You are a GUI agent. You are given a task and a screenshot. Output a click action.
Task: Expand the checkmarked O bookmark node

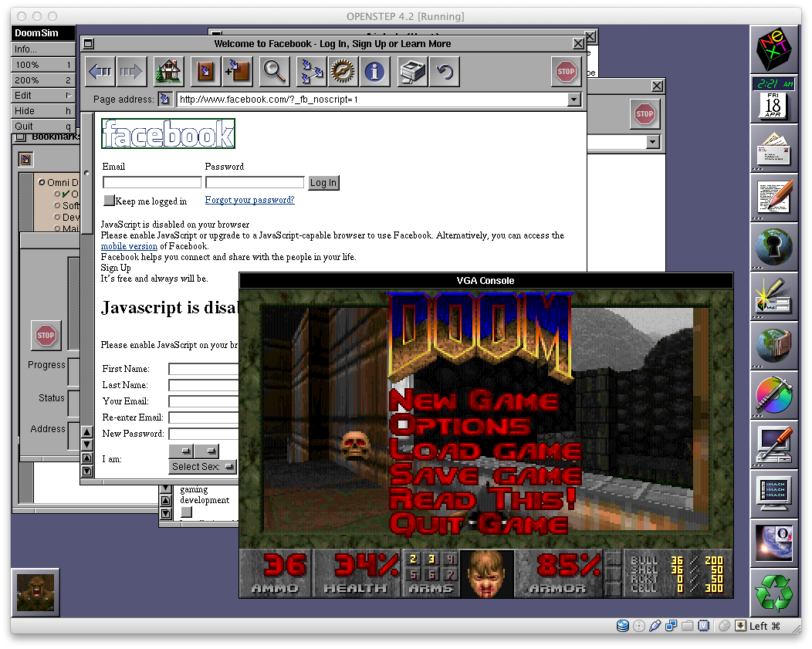[x=57, y=194]
